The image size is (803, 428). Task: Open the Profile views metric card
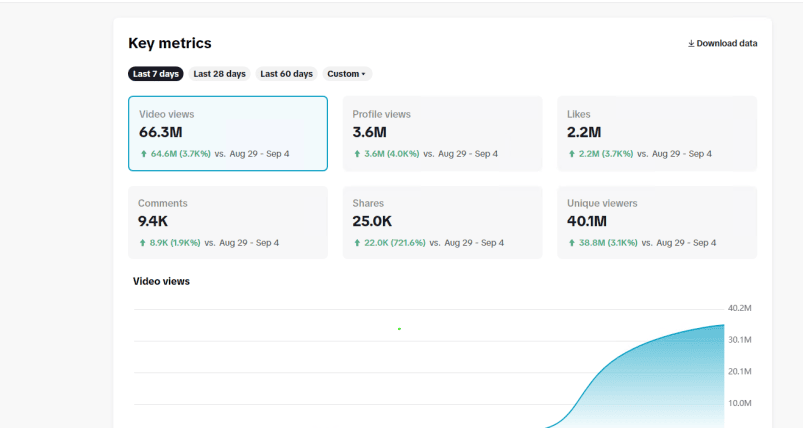[x=442, y=133]
